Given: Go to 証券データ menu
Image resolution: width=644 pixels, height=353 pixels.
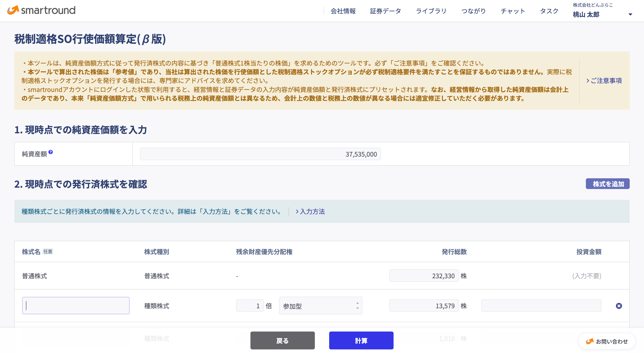Looking at the screenshot, I should 386,11.
